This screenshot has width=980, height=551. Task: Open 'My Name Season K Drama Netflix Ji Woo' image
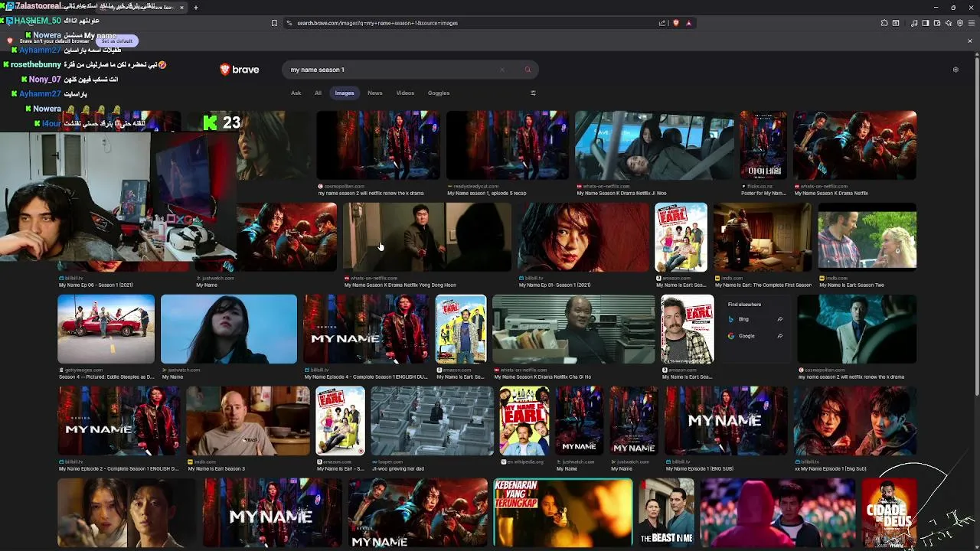click(x=655, y=145)
